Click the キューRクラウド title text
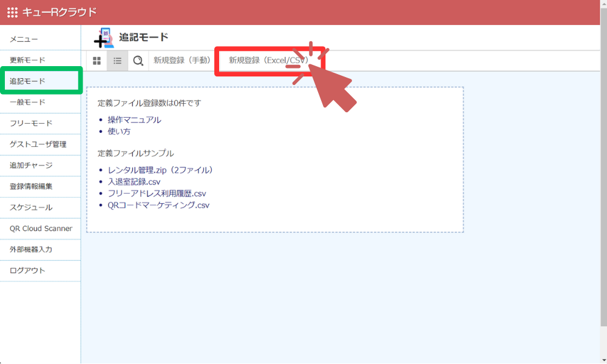The height and width of the screenshot is (364, 607). pos(59,12)
